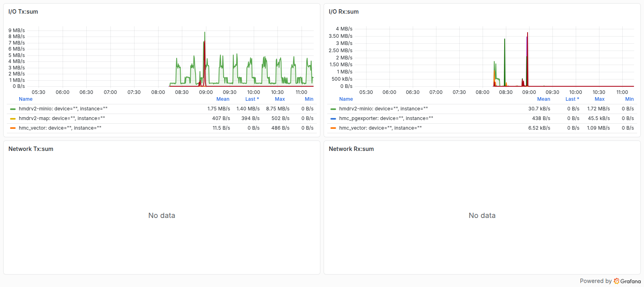Sort I/O Rx legend by Last *

[573, 99]
